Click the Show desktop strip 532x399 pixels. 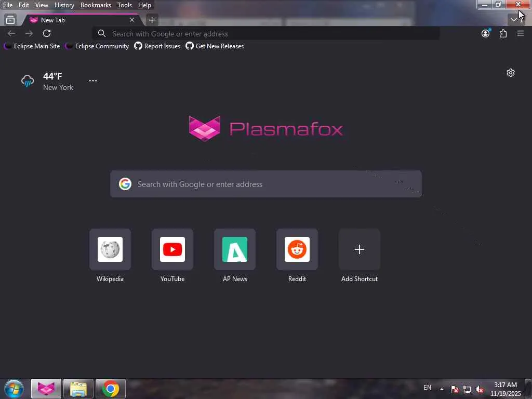click(528, 389)
